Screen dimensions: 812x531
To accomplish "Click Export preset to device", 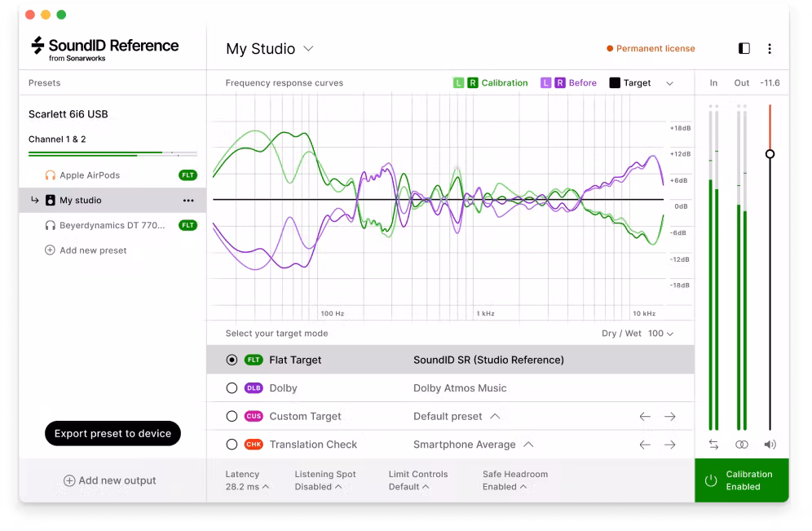I will click(113, 434).
